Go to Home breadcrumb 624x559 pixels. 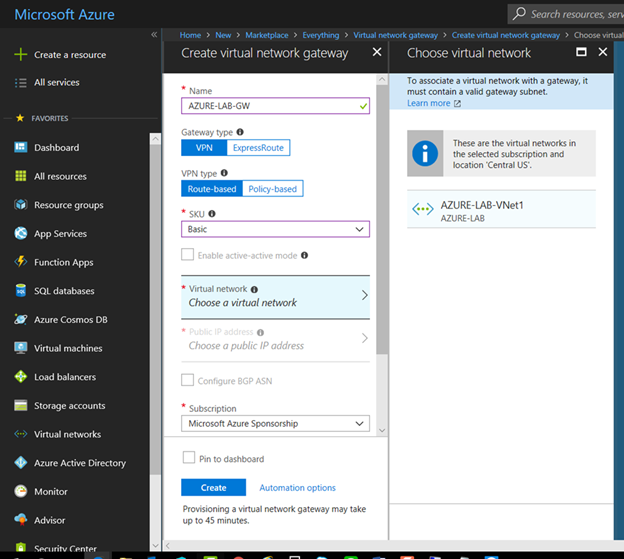[x=190, y=35]
